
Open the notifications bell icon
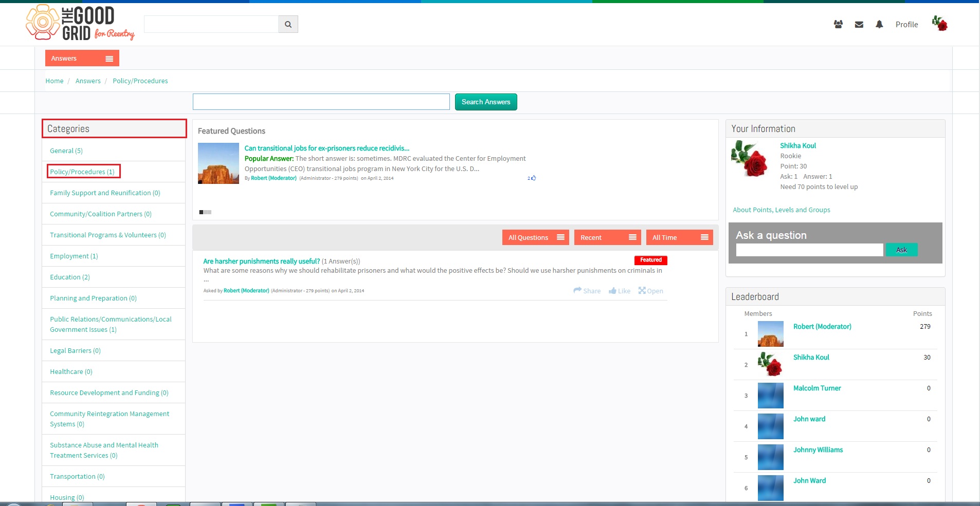pyautogui.click(x=879, y=24)
